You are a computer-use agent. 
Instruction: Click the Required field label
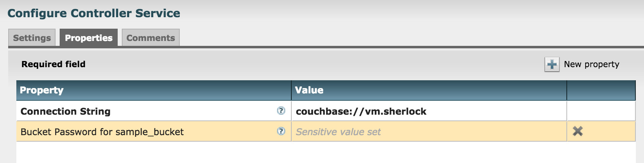click(x=54, y=64)
